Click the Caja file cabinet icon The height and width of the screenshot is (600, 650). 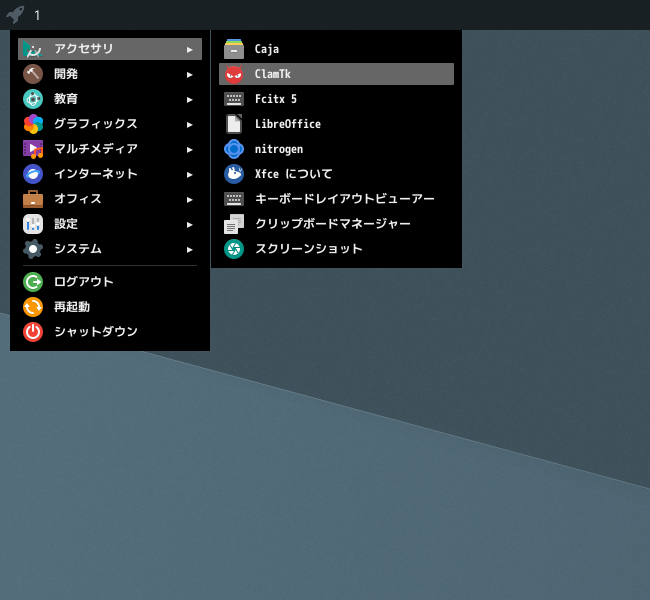point(234,49)
